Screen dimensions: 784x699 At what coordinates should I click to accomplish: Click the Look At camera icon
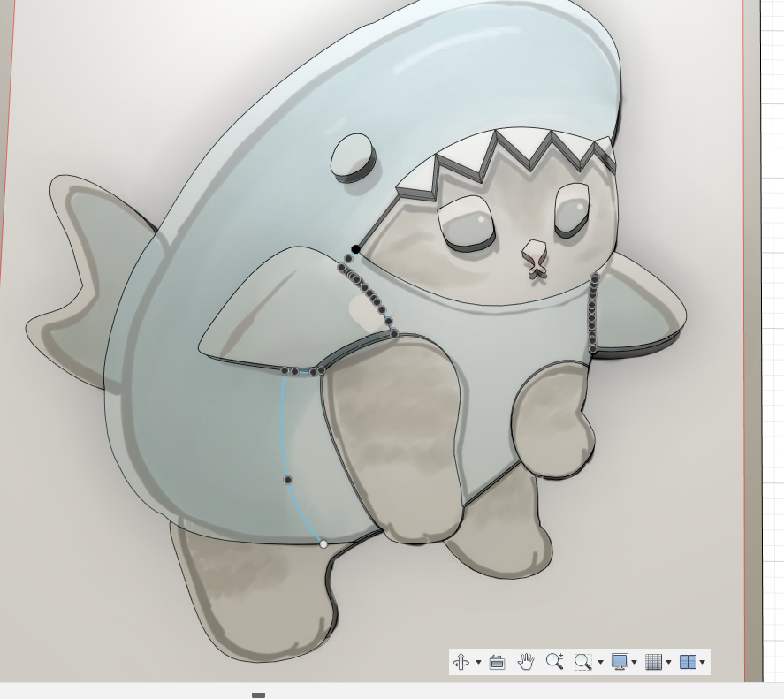pos(497,662)
